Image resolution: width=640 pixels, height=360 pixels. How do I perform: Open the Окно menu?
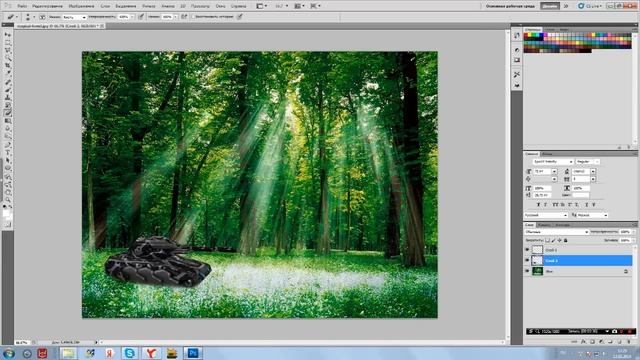tap(220, 6)
